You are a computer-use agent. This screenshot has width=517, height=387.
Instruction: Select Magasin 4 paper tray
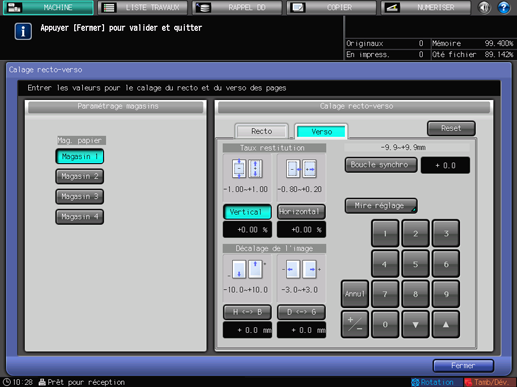coord(79,217)
